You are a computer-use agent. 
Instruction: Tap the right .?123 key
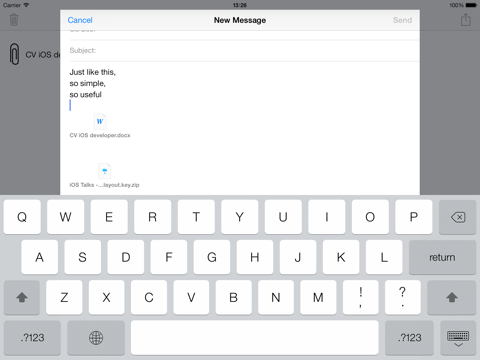[x=409, y=338]
